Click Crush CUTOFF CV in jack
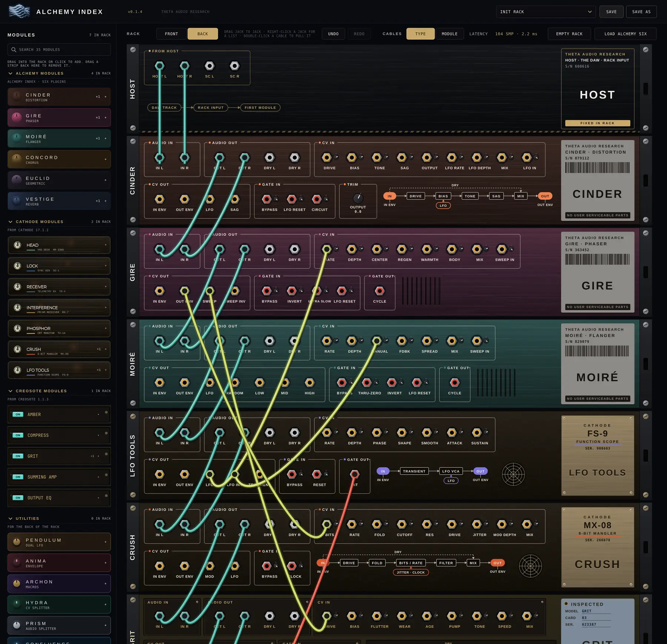 click(x=402, y=524)
